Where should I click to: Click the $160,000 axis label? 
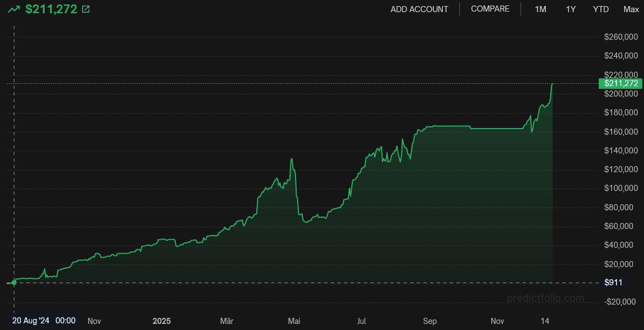pos(621,131)
